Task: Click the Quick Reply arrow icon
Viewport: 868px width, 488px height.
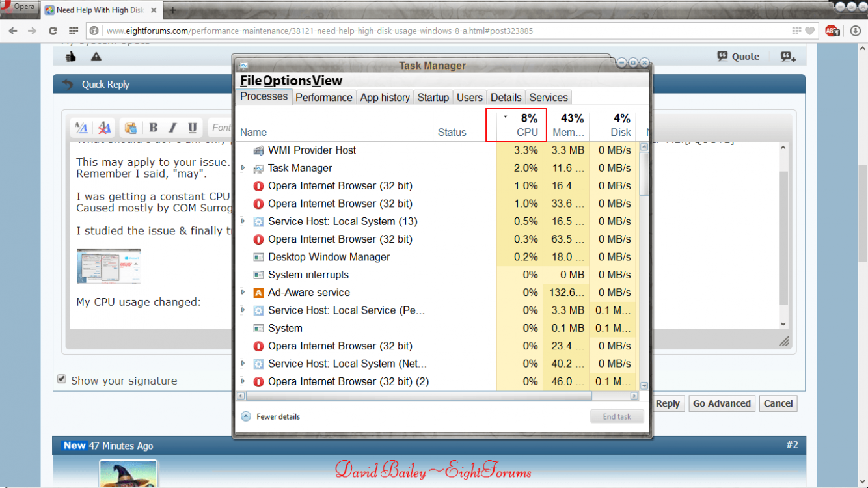Action: coord(68,85)
